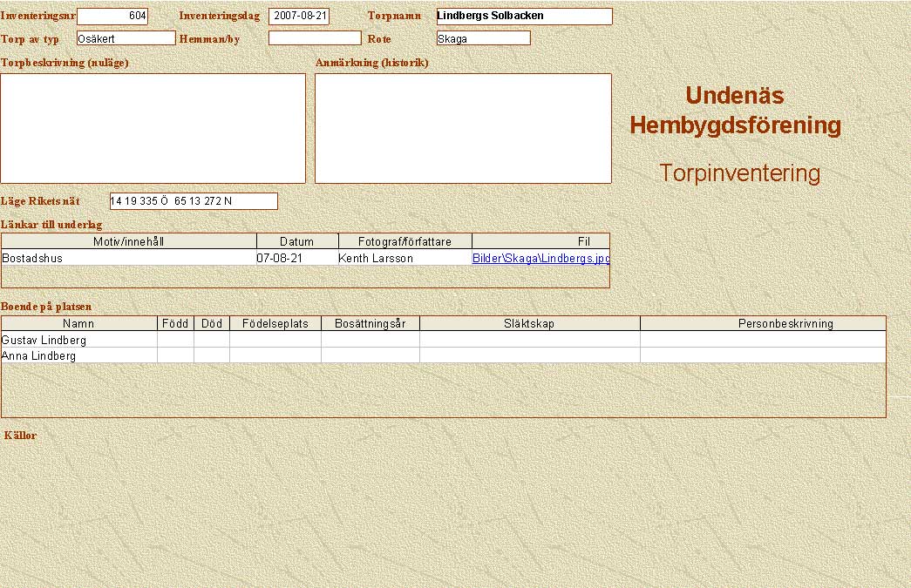Click the Motiv/innehåll column header

tap(128, 241)
